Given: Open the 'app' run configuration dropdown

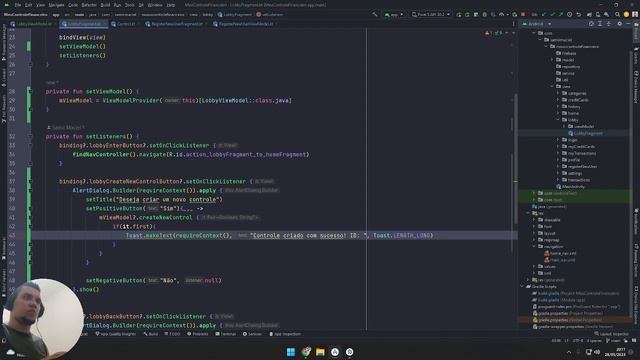Looking at the screenshot, I should point(393,14).
